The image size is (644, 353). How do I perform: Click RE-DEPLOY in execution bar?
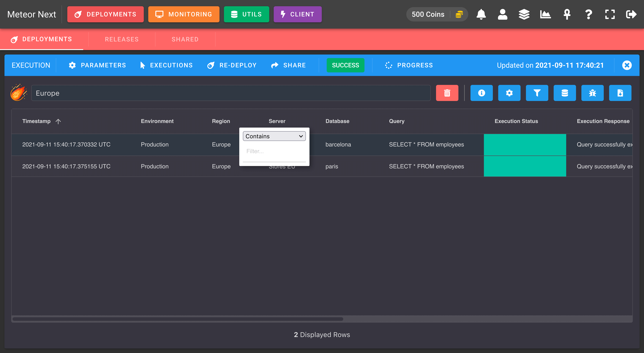coord(232,65)
